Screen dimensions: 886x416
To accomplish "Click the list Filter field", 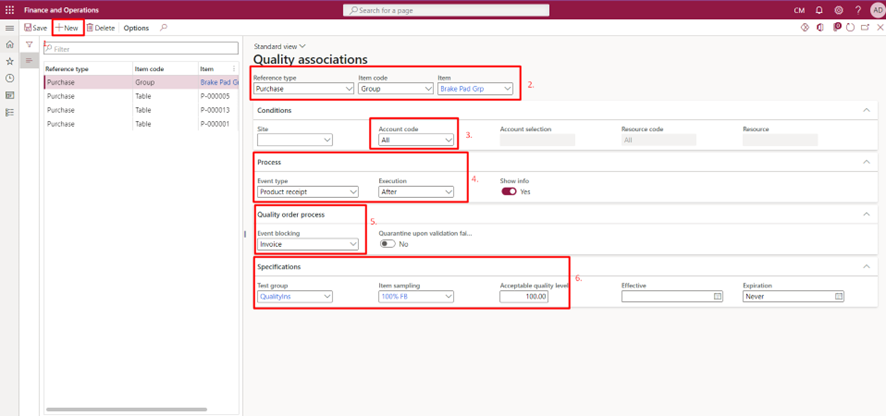I will click(141, 49).
